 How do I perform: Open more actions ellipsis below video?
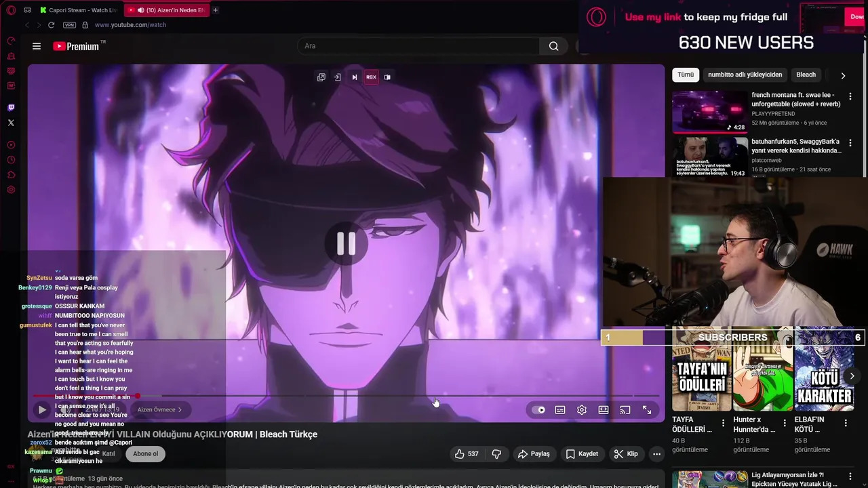click(656, 454)
